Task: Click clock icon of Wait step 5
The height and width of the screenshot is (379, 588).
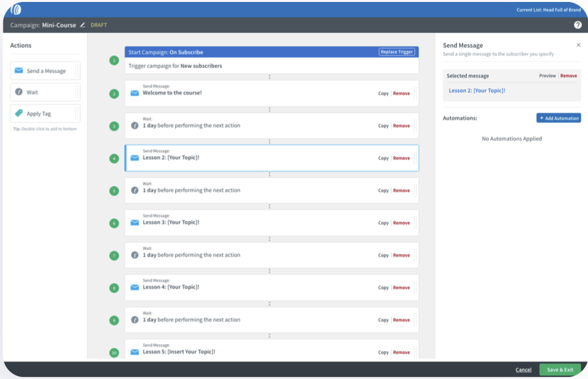Action: [135, 190]
